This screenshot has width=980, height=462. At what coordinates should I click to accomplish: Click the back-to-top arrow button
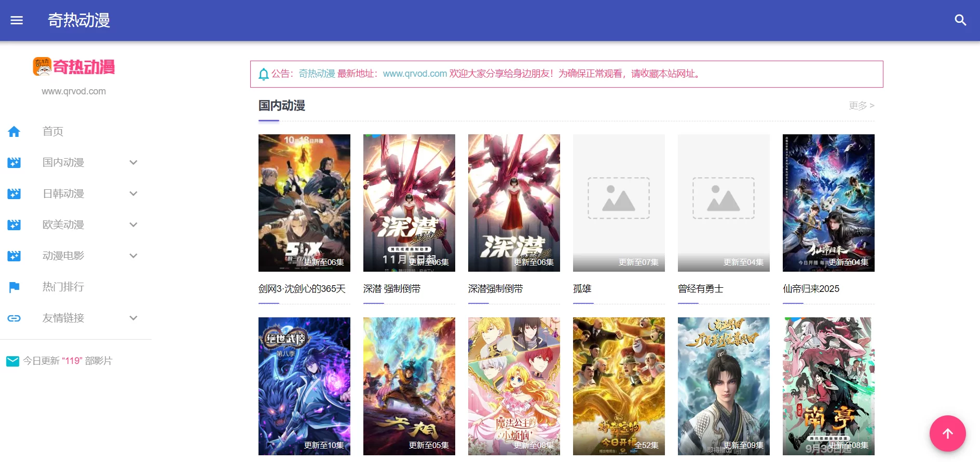click(947, 433)
